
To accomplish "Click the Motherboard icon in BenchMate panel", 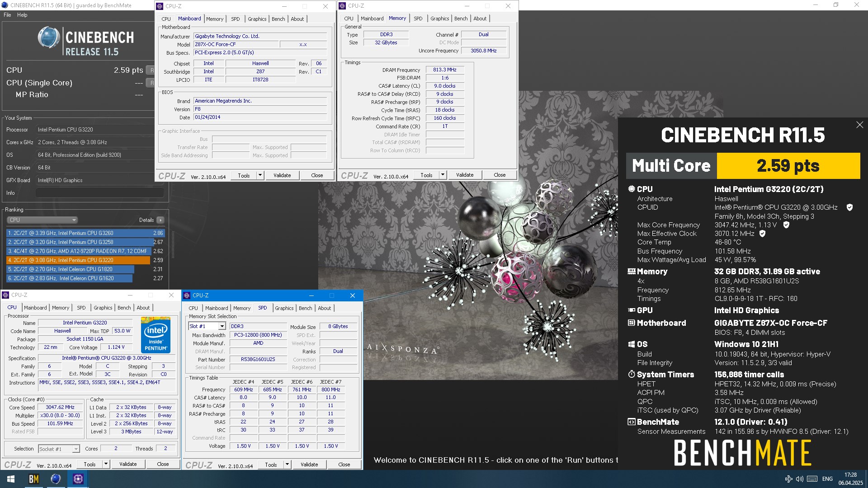I will coord(632,323).
